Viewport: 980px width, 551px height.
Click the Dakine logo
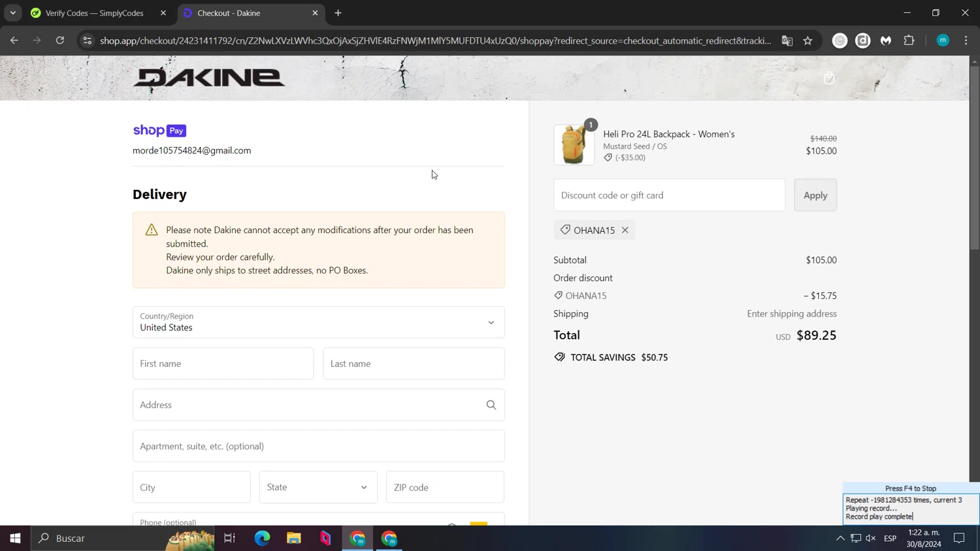[209, 78]
